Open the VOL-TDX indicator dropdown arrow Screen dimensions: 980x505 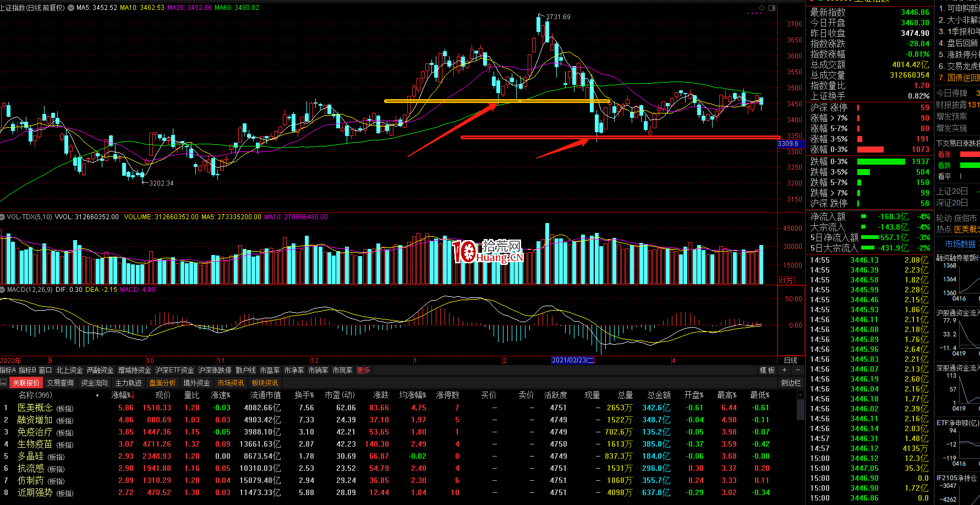3,217
